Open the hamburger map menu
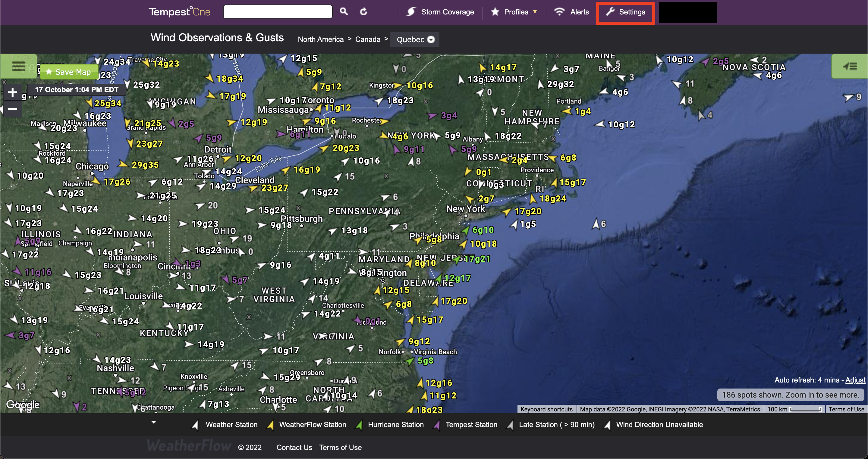 [18, 66]
